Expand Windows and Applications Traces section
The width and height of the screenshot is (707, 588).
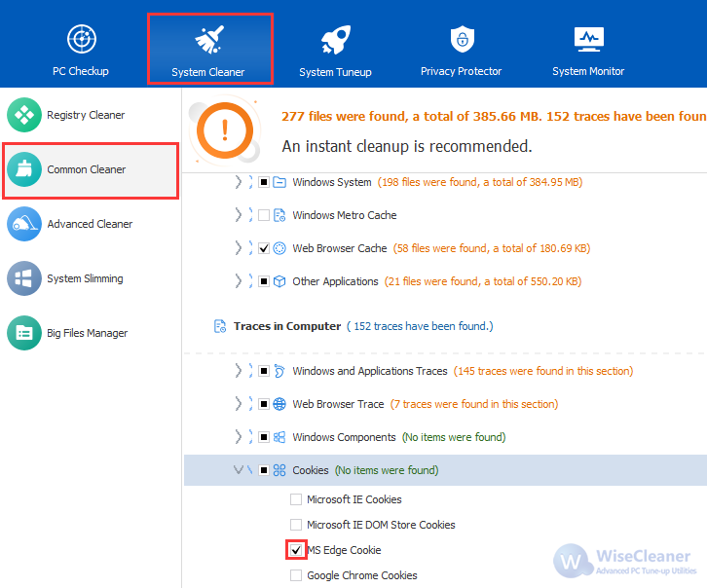(x=238, y=371)
